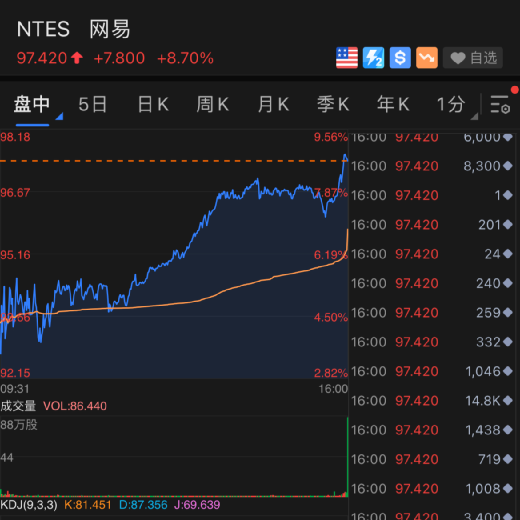Click the diamond icon beside volume 240

tap(508, 283)
